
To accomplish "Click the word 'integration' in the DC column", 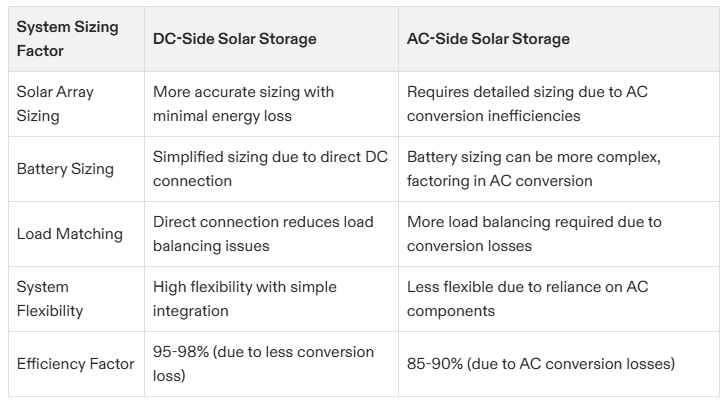I will 192,310.
